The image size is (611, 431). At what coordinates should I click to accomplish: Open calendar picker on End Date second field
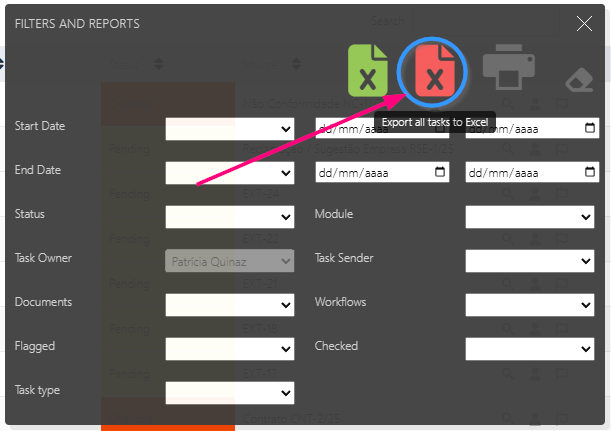coord(590,172)
